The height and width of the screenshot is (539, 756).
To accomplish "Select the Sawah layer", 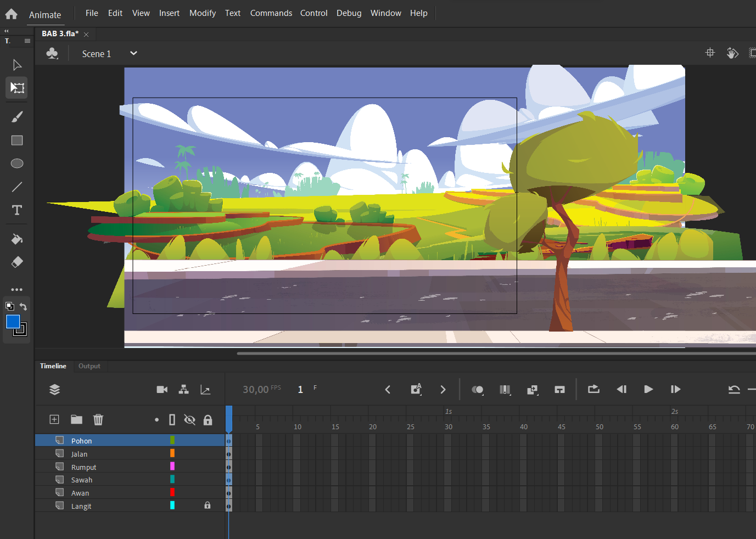I will (x=130, y=480).
